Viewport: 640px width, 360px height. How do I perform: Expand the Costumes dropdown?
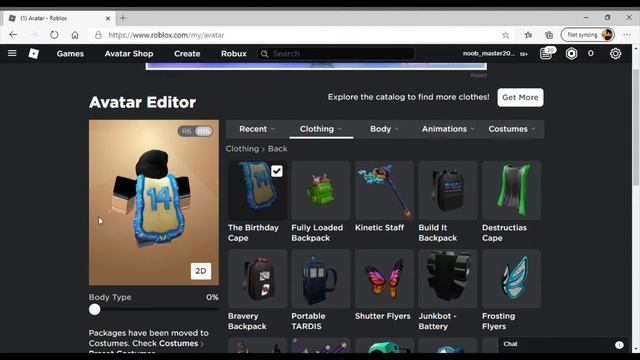[x=511, y=129]
